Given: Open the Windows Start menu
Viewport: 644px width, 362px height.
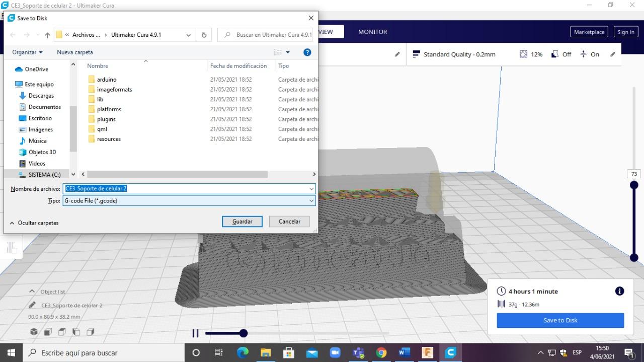Looking at the screenshot, I should click(x=11, y=352).
